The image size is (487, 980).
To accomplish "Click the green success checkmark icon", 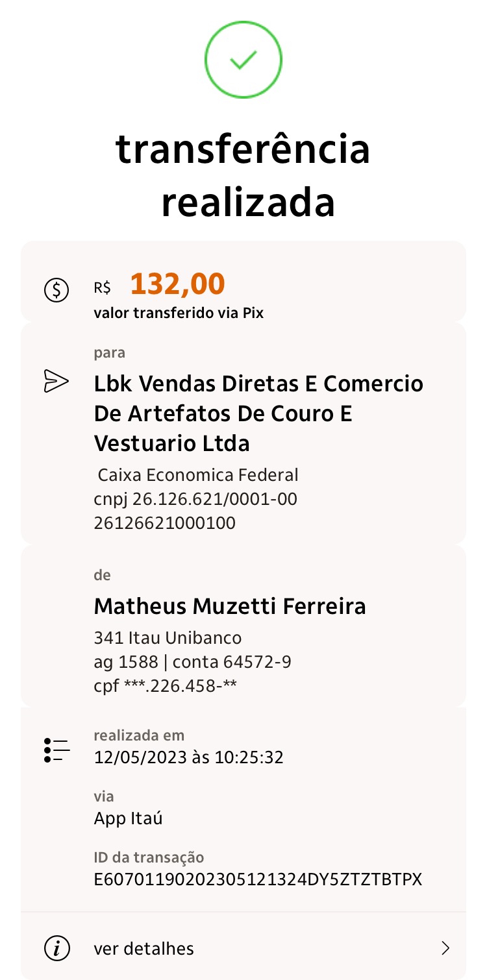I will (x=243, y=60).
